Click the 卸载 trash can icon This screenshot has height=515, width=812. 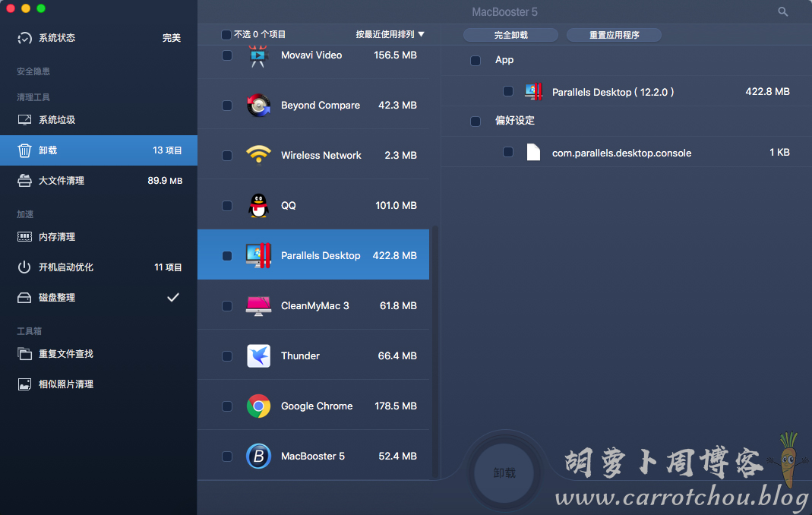coord(24,150)
